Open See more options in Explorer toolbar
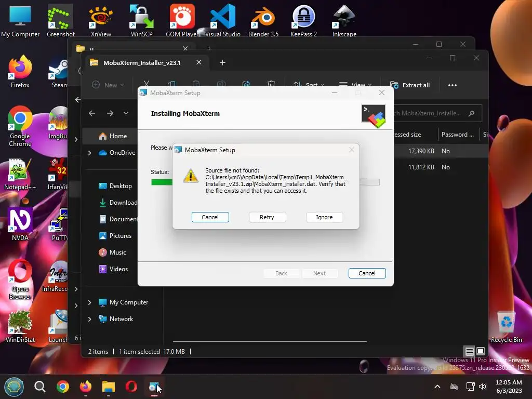Screen dimensions: 532x399 point(453,85)
